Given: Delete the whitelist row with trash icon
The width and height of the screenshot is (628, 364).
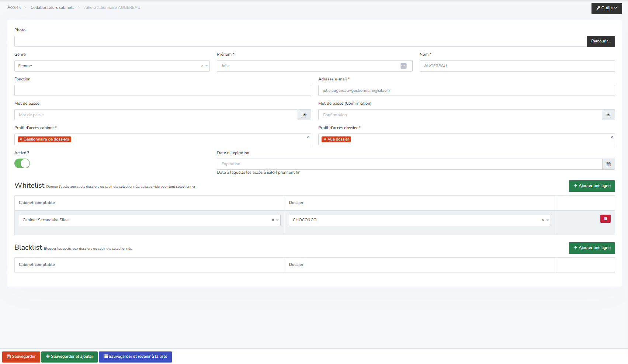Looking at the screenshot, I should click(x=605, y=219).
